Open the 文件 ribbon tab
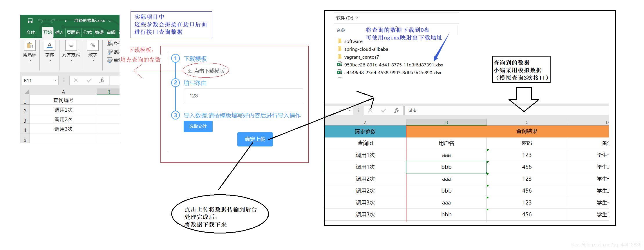This screenshot has width=644, height=250. (x=30, y=32)
